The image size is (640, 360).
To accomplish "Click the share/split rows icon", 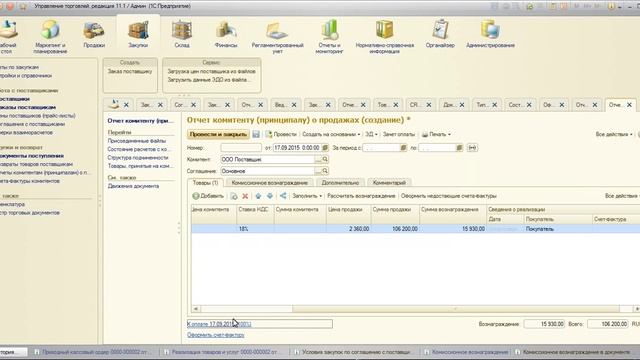I will [x=283, y=196].
